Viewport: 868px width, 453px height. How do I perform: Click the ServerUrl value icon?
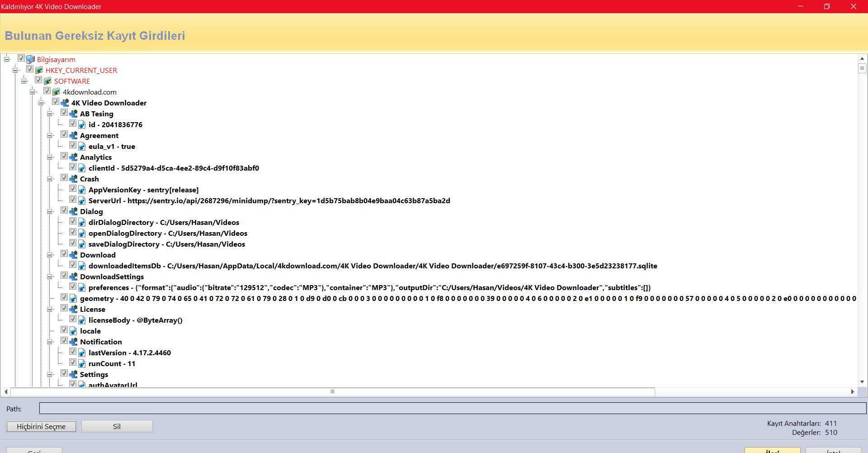tap(82, 200)
